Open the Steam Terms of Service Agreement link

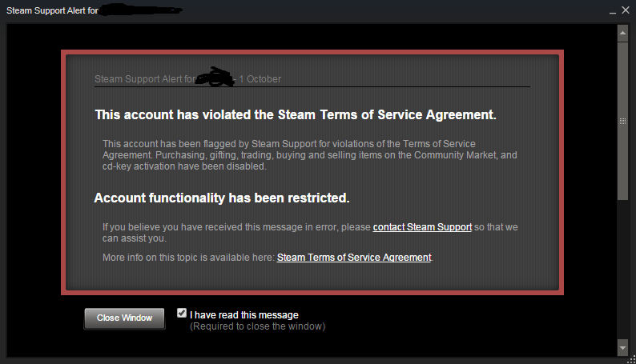coord(354,258)
